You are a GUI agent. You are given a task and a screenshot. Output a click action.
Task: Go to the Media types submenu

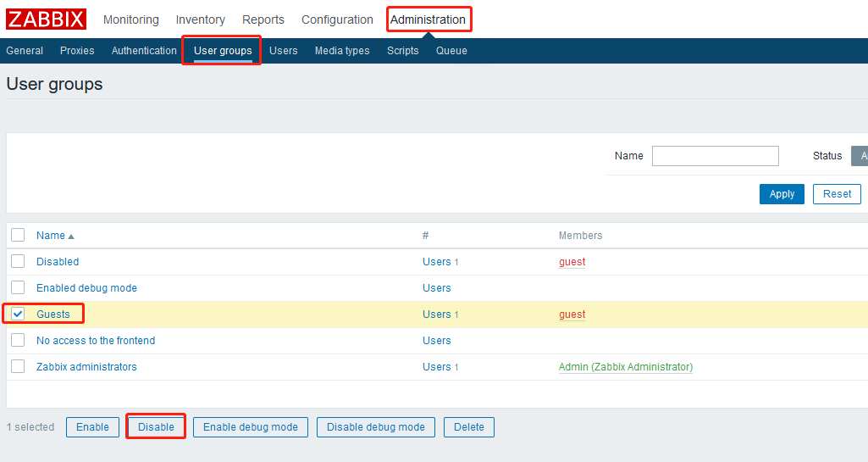[x=342, y=50]
